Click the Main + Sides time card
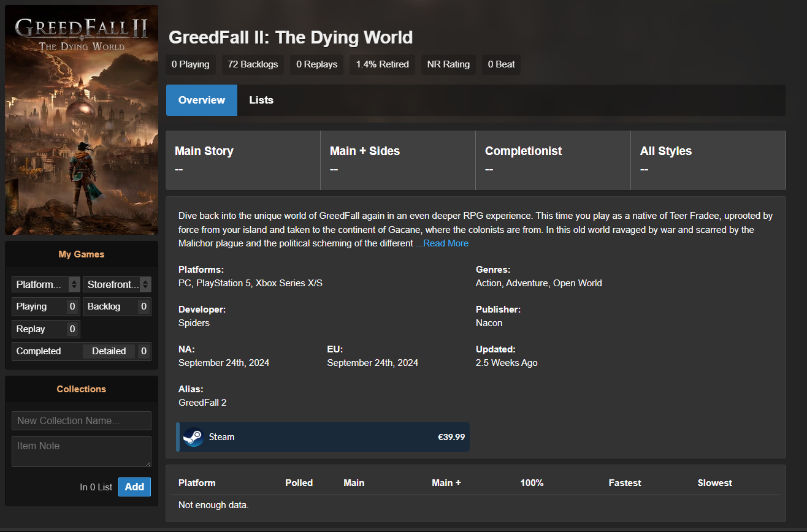This screenshot has width=807, height=532. (398, 160)
